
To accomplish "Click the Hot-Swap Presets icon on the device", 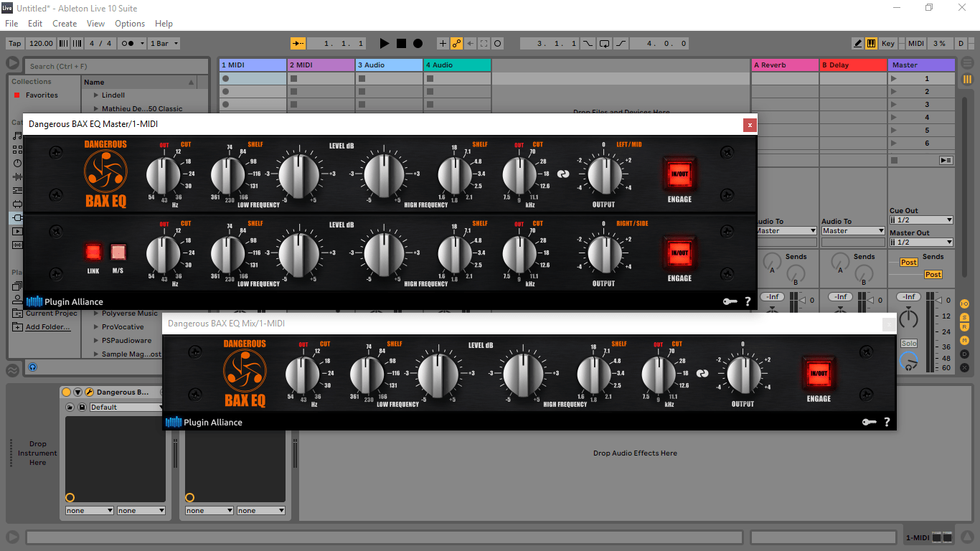I will click(70, 408).
